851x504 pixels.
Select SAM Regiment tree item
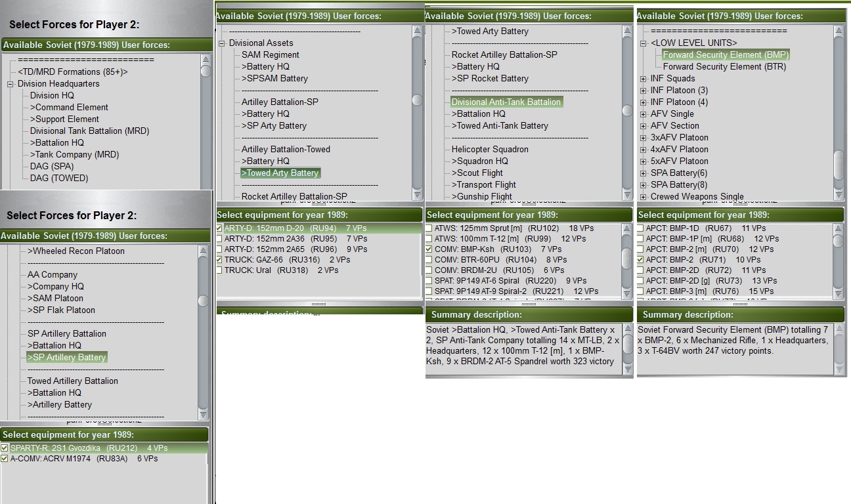pos(271,55)
